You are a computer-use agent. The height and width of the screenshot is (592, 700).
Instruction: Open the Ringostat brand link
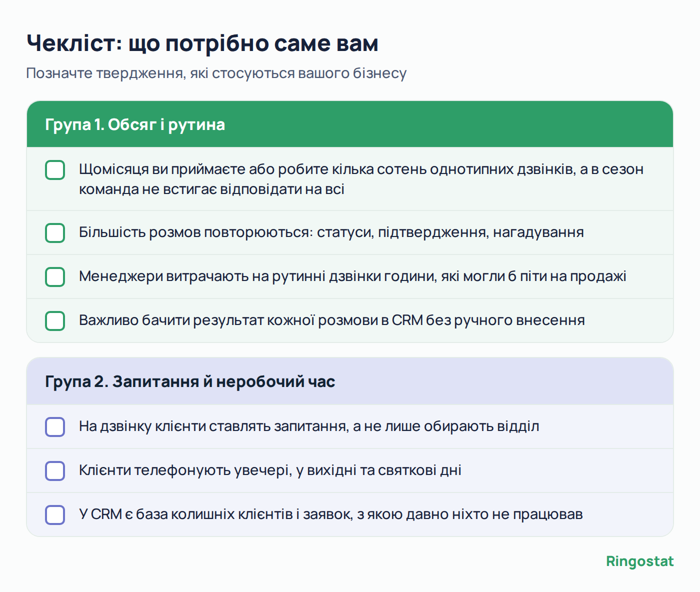639,561
